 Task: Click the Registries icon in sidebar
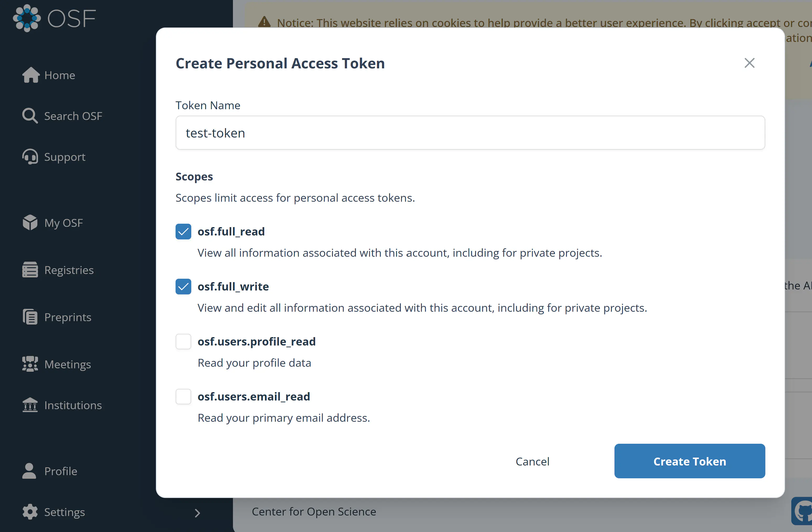[30, 270]
